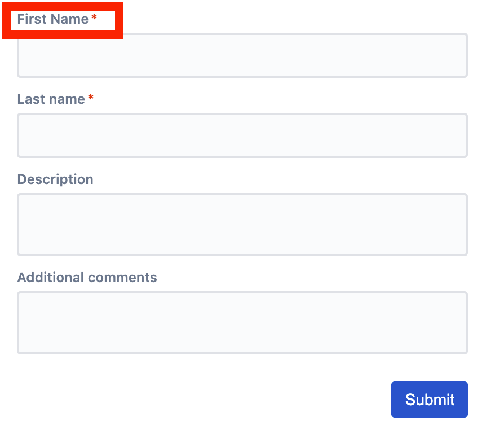
Task: Click the red asterisk beside Last name
Action: pos(91,97)
